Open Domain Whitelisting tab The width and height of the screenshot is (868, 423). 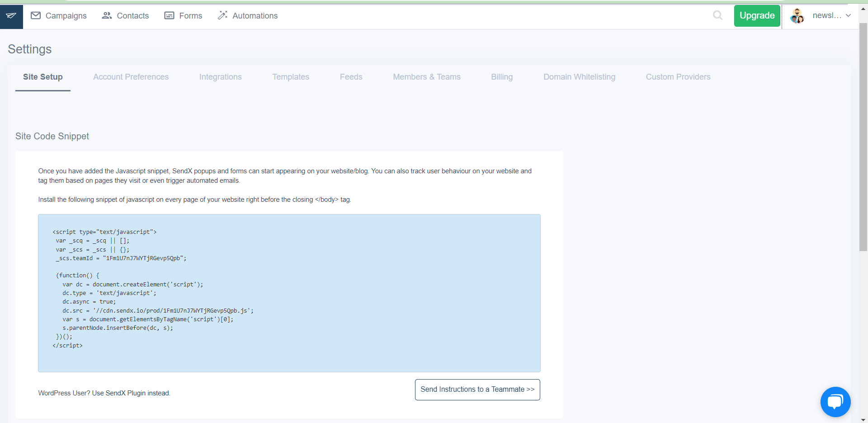[x=579, y=77]
